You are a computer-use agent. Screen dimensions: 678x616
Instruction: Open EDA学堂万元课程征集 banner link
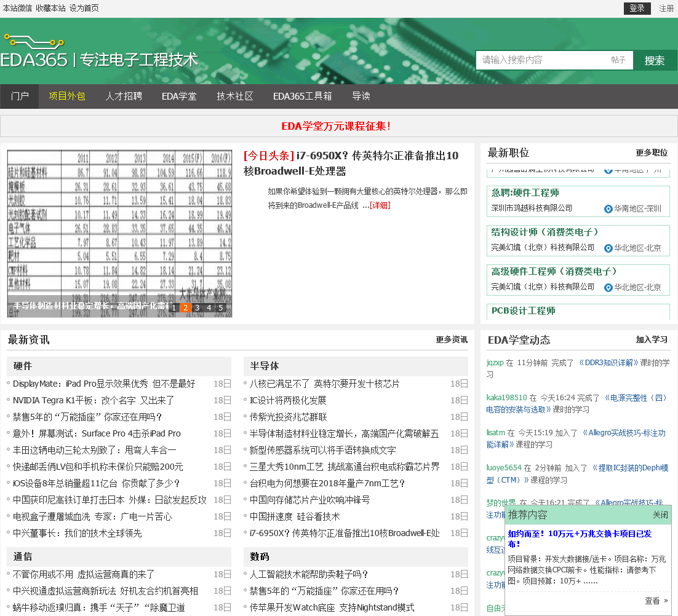[336, 126]
